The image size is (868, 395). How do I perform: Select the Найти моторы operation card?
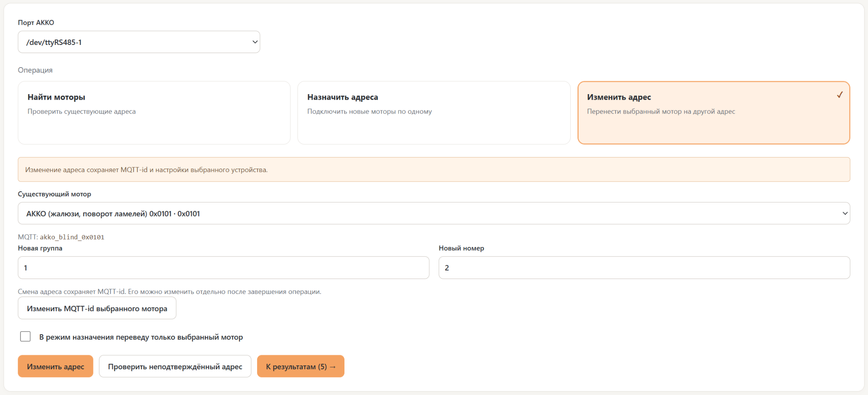click(154, 113)
